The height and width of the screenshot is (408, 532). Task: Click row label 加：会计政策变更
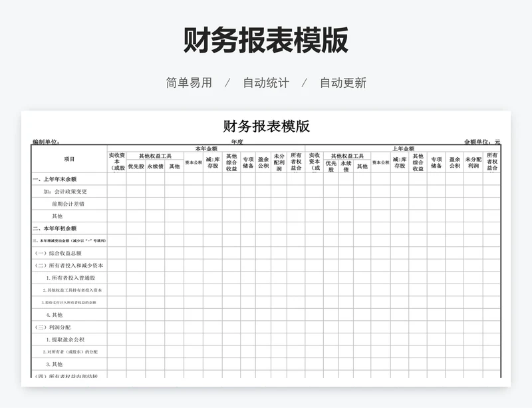[x=65, y=192]
